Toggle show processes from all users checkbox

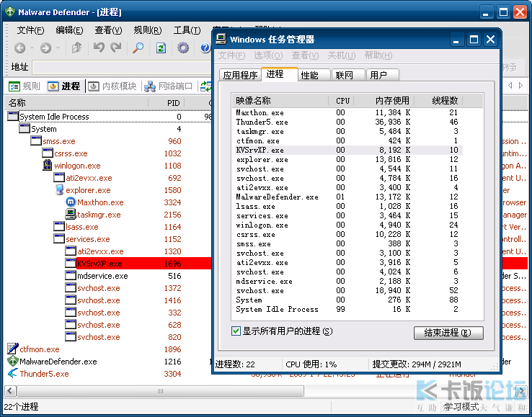click(236, 331)
